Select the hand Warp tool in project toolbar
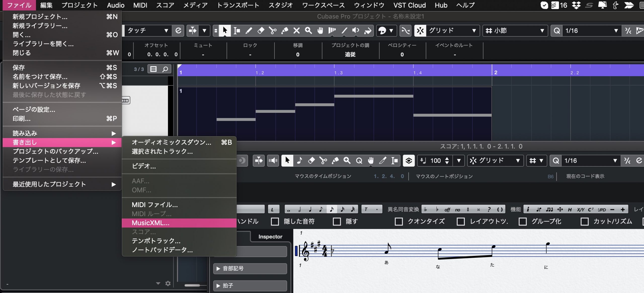Viewport: 644px width, 293px height. 320,31
